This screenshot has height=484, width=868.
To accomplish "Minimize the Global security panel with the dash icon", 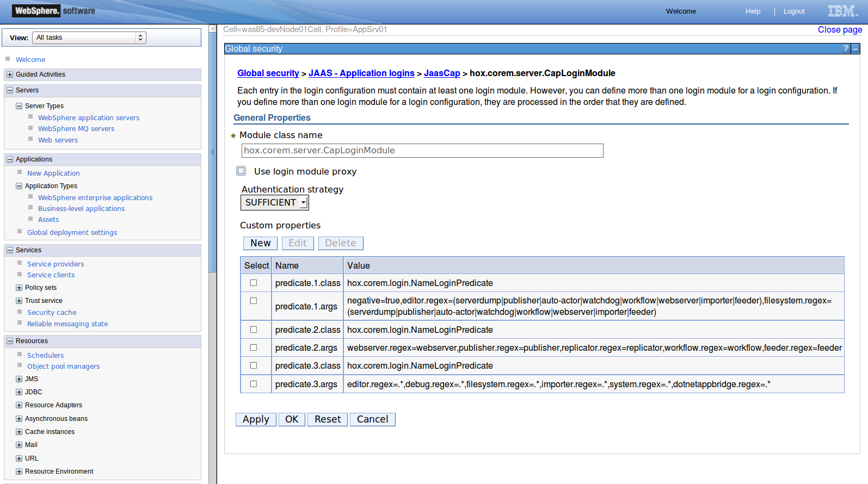I will (x=855, y=48).
